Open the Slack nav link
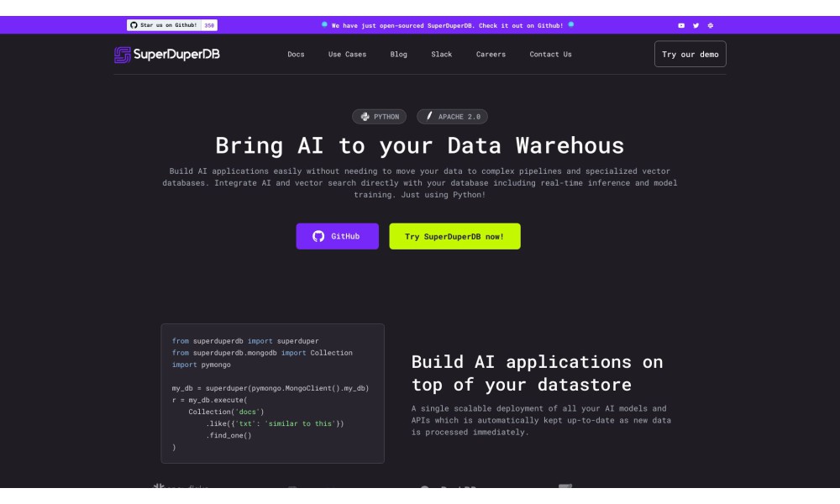Screen dimensions: 840x504 tap(442, 54)
